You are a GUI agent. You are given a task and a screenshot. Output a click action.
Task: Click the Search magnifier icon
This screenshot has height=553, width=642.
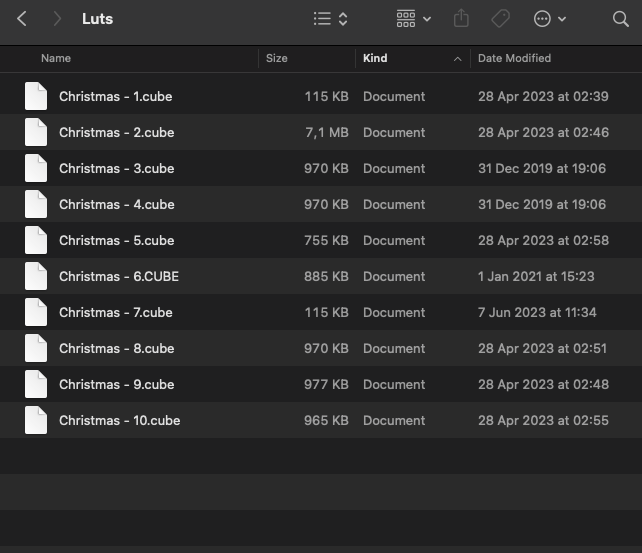(620, 19)
